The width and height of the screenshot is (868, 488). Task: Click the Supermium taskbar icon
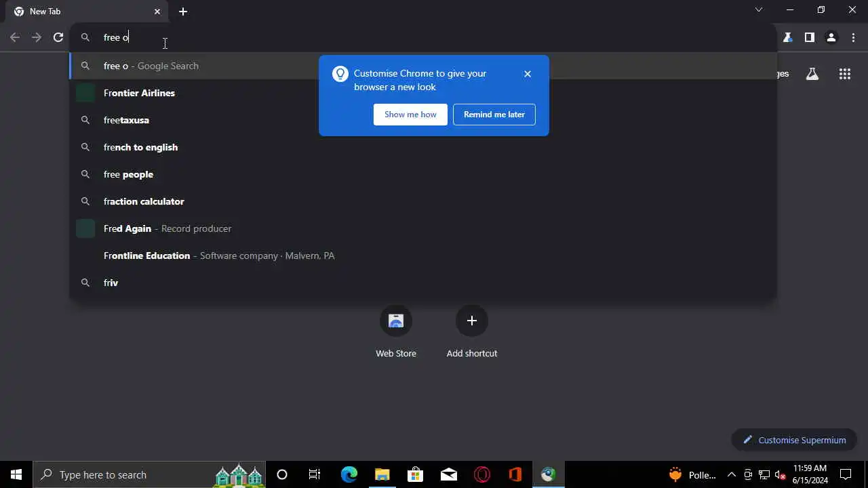pyautogui.click(x=548, y=474)
